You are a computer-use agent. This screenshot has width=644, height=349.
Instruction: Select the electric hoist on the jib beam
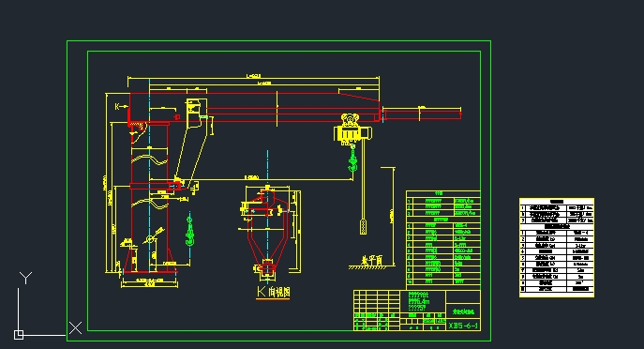click(352, 129)
